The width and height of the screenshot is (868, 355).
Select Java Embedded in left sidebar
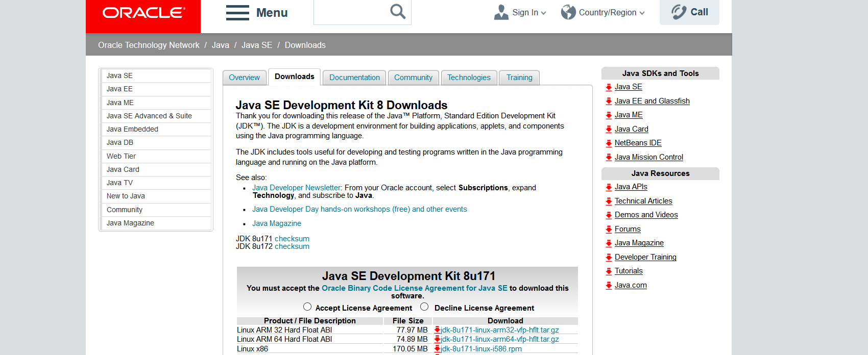tap(156, 129)
